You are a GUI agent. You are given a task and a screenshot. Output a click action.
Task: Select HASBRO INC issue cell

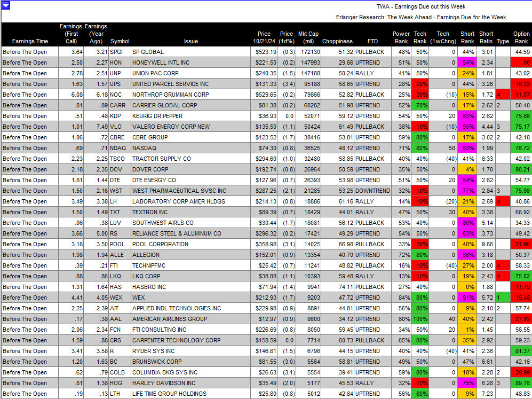[x=190, y=287]
